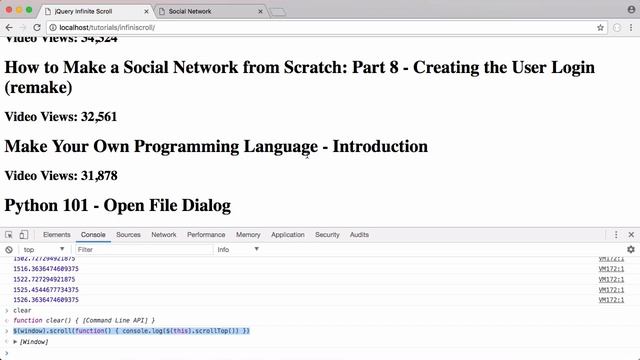Viewport: 640px width, 360px height.
Task: Close the Social Network tab
Action: tap(260, 11)
